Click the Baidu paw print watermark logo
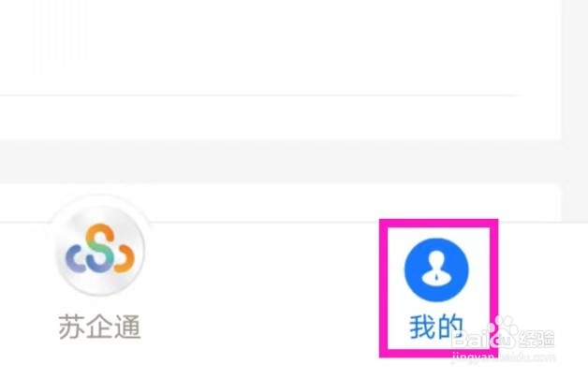Viewport: 588px width, 378px height. (503, 331)
